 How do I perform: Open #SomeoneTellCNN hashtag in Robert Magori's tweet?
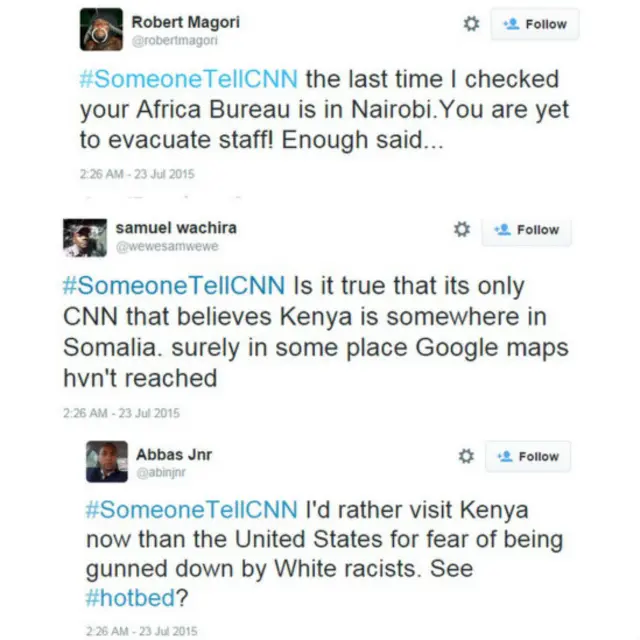[x=188, y=79]
